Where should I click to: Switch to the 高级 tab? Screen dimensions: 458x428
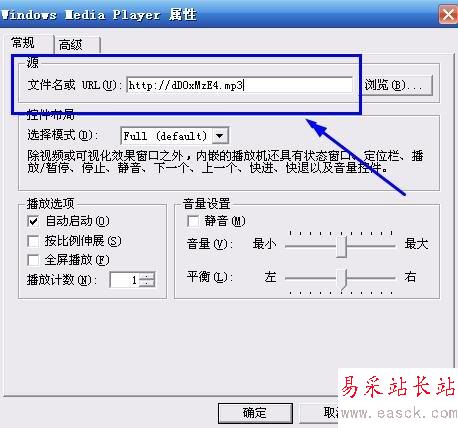77,44
